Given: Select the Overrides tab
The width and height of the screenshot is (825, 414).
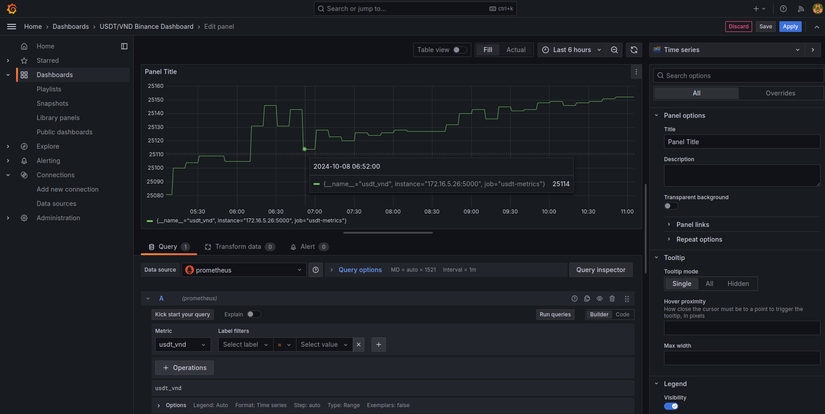Looking at the screenshot, I should [x=780, y=93].
